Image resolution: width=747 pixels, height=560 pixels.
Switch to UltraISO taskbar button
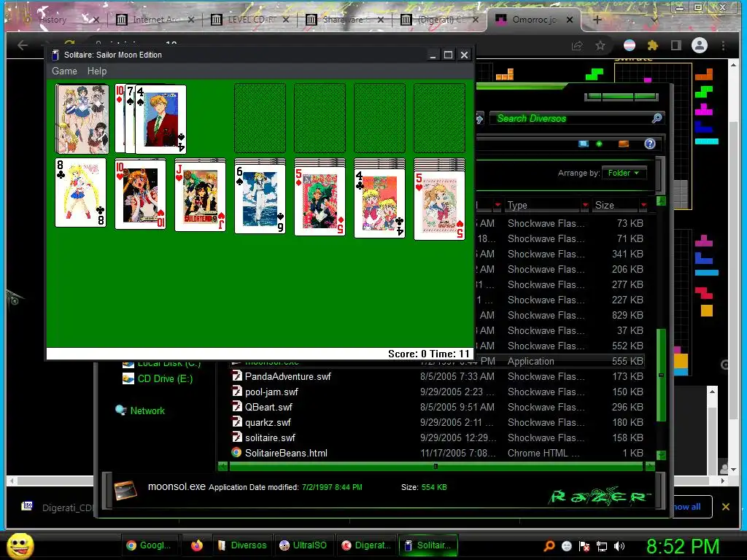click(x=303, y=545)
